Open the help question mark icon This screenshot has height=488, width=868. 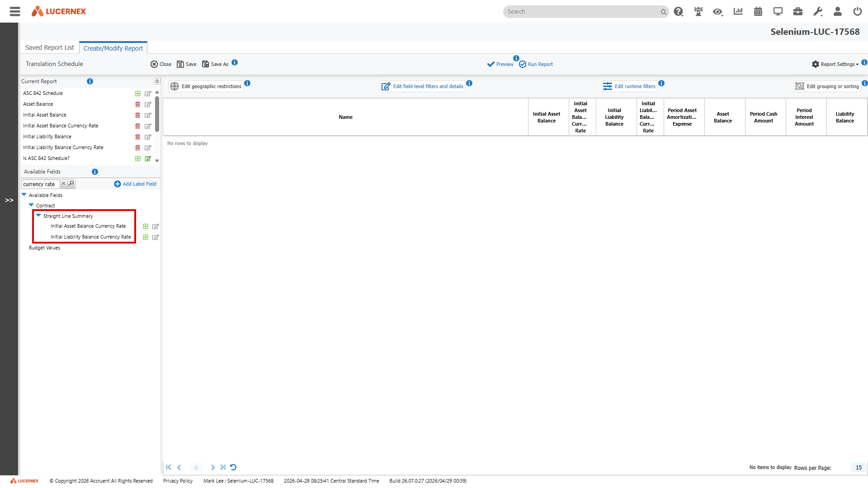point(678,12)
